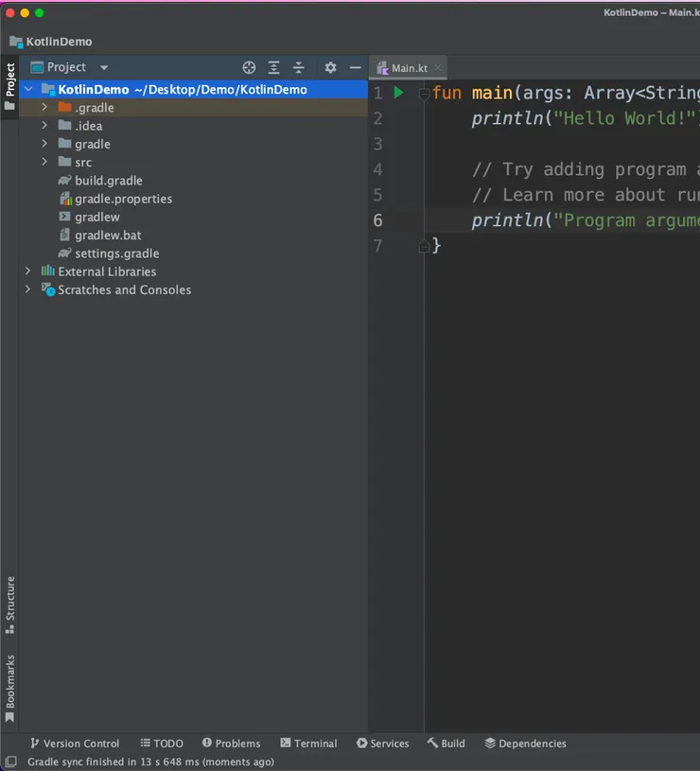The width and height of the screenshot is (700, 771).
Task: Click line number 3 in editor gutter
Action: (377, 144)
